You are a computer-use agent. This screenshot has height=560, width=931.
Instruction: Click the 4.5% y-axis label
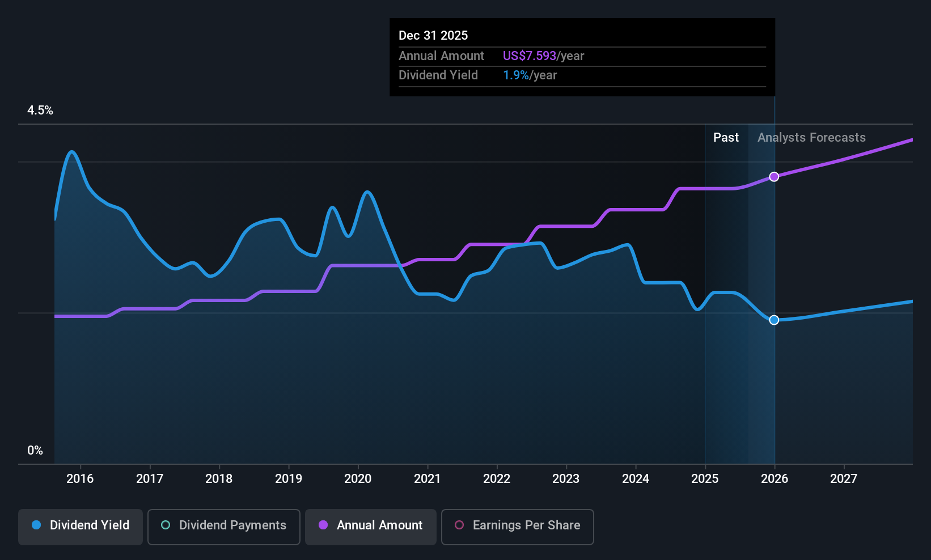tap(40, 111)
